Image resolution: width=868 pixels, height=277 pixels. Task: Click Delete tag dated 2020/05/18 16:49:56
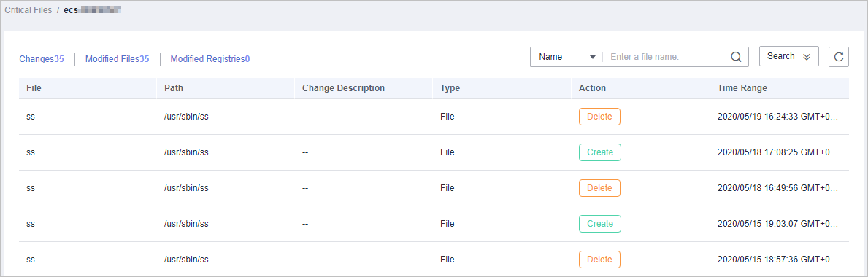[599, 188]
